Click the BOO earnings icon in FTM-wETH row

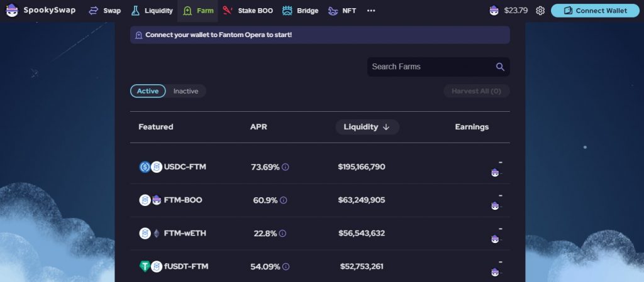(x=495, y=239)
